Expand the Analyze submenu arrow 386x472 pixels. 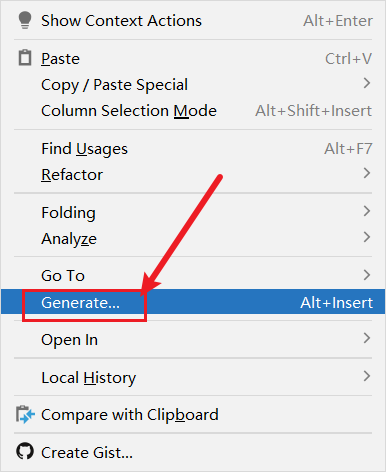tap(367, 237)
